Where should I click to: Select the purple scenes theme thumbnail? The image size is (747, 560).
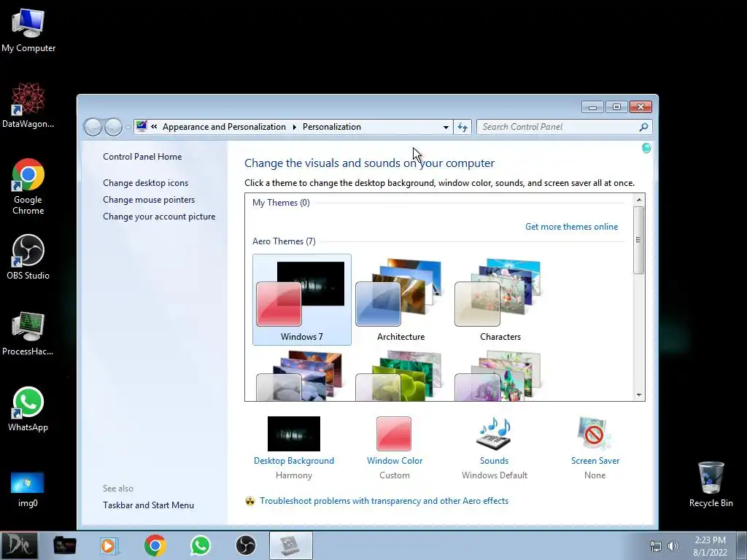click(498, 376)
